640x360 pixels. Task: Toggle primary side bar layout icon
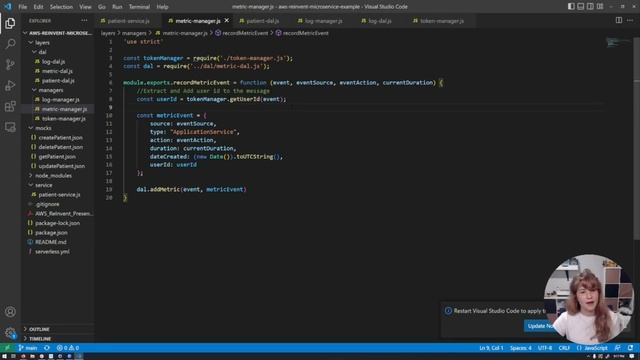[571, 7]
